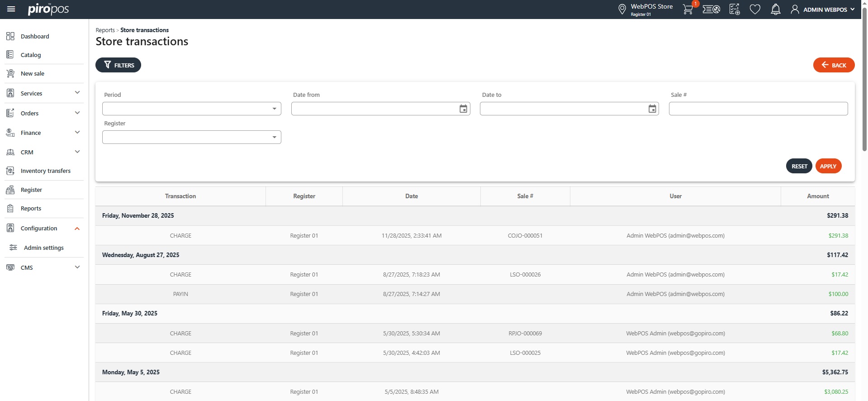The height and width of the screenshot is (401, 868).
Task: Open the Date to calendar picker
Action: (652, 109)
